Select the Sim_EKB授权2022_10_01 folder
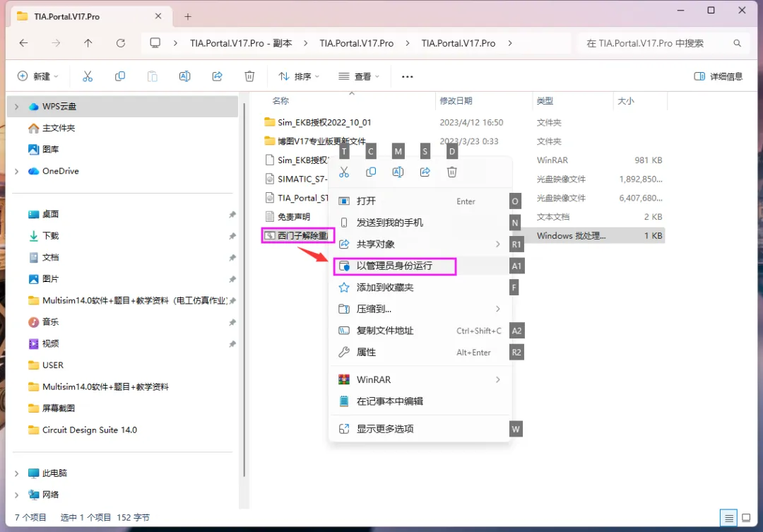 318,122
